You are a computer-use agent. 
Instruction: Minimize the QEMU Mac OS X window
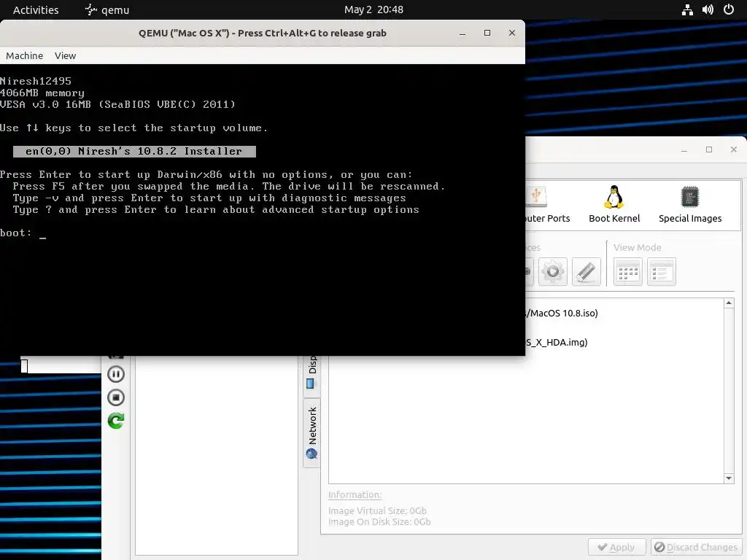coord(462,33)
